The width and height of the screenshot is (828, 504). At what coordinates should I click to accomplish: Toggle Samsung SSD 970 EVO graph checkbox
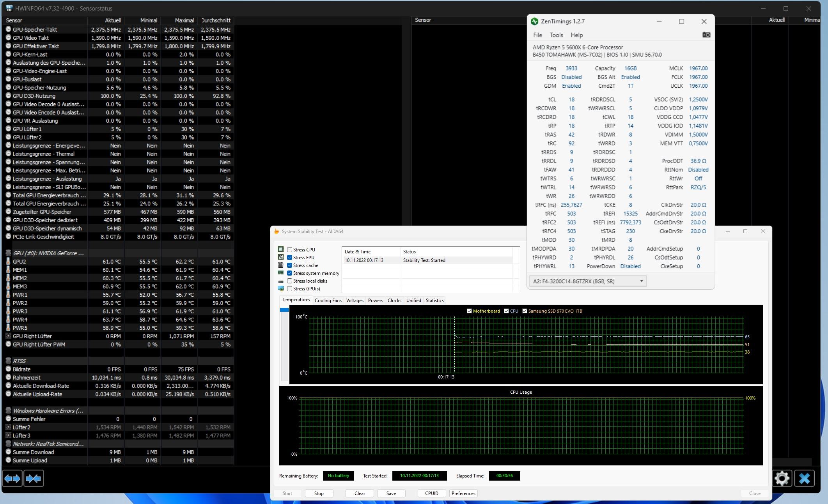525,311
